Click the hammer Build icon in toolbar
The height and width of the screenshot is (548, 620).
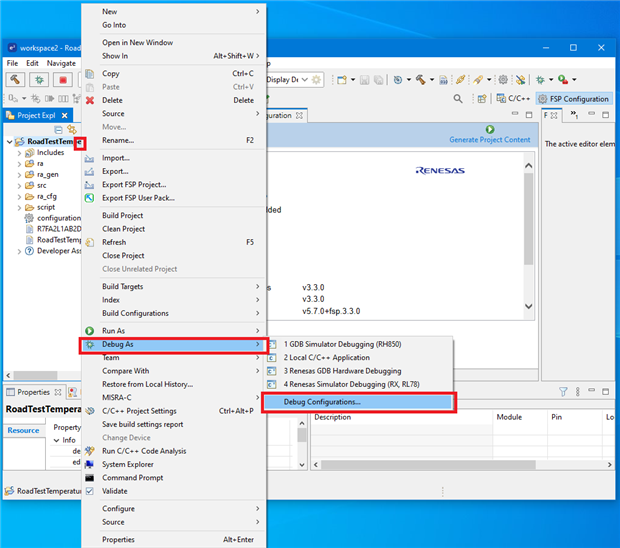pyautogui.click(x=15, y=80)
